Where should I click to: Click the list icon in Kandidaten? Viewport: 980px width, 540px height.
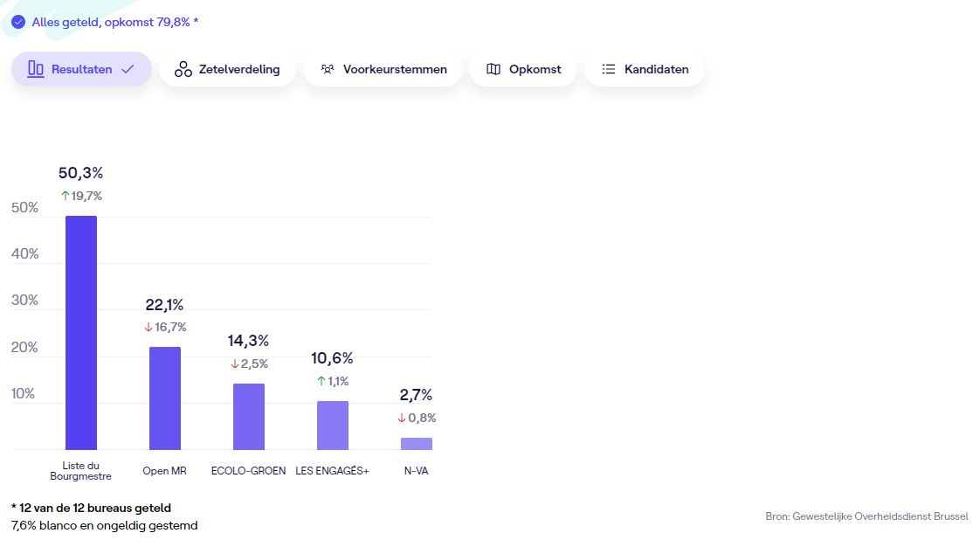[x=609, y=69]
